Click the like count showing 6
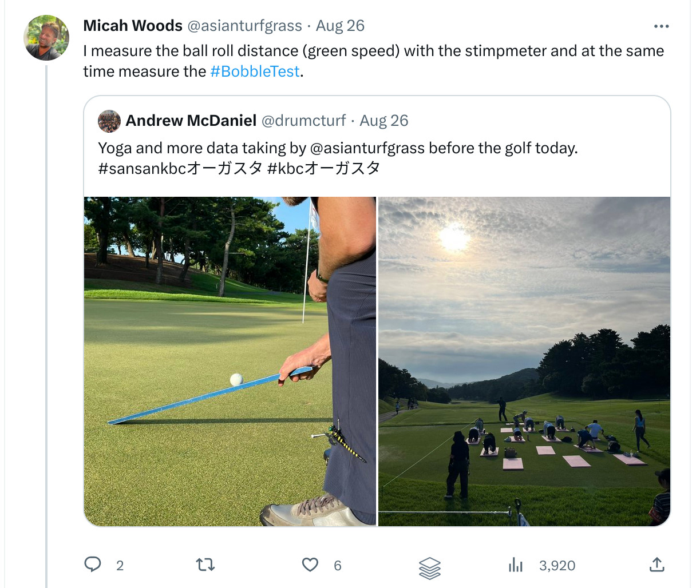This screenshot has width=700, height=588. tap(338, 565)
